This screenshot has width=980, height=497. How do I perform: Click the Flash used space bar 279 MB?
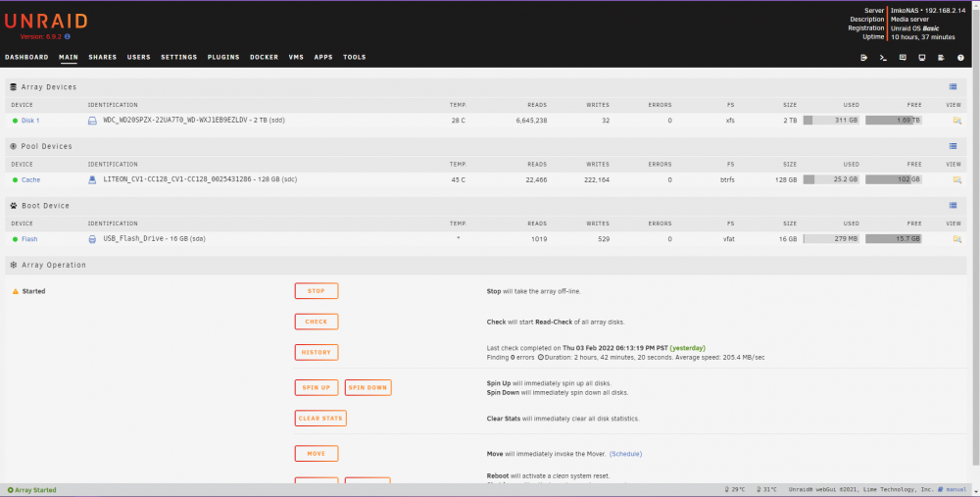click(831, 239)
